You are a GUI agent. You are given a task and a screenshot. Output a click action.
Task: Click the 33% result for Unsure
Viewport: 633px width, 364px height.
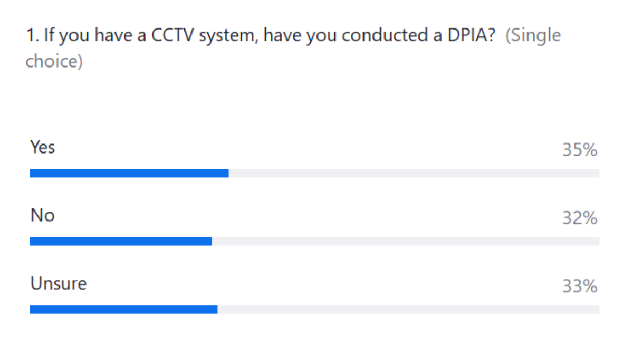tap(579, 287)
